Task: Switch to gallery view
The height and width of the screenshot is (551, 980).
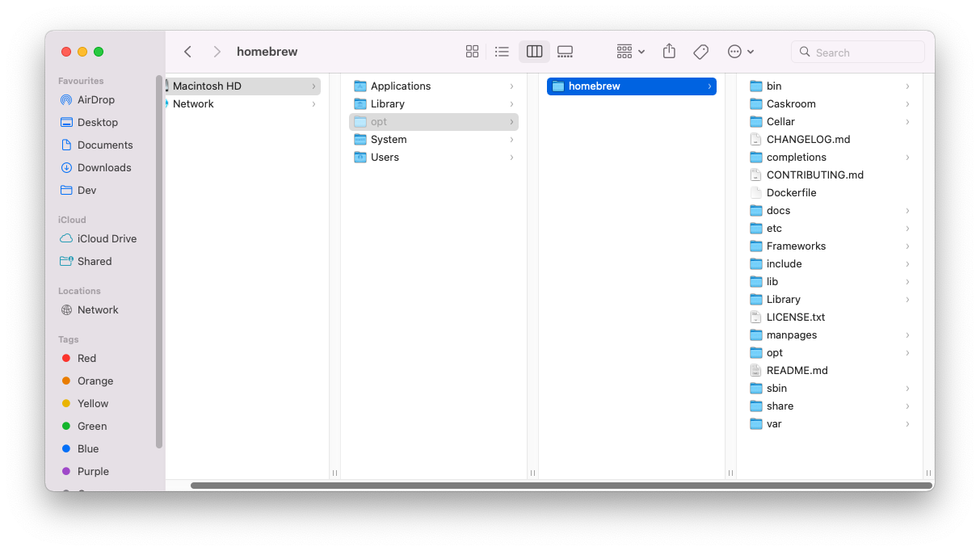Action: pyautogui.click(x=565, y=51)
